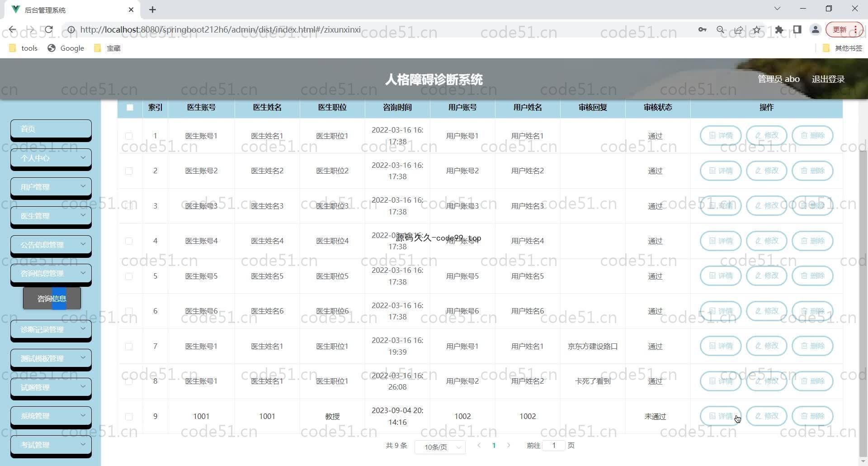This screenshot has height=466, width=868.
Task: Click 未通过 status in row 9
Action: 655,417
